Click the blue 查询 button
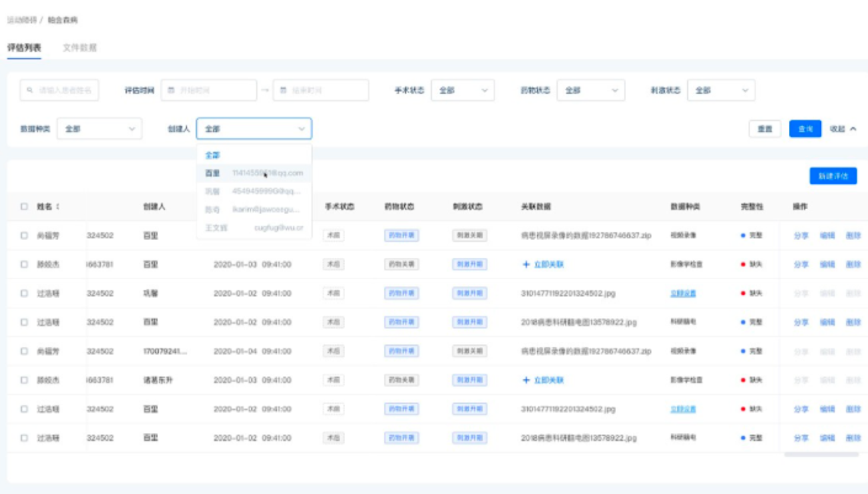Viewport: 868px width, 494px height. 805,129
